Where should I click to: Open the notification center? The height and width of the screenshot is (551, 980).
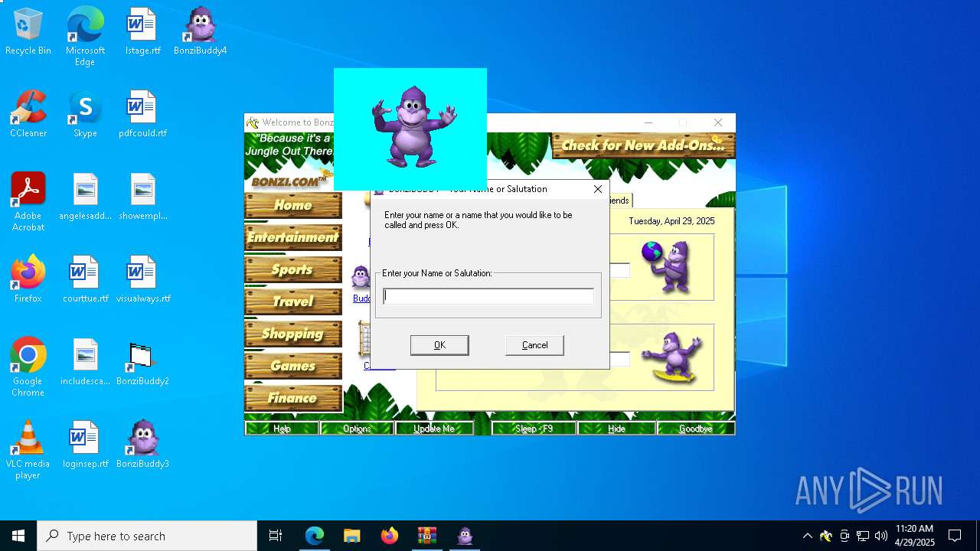[x=955, y=536]
